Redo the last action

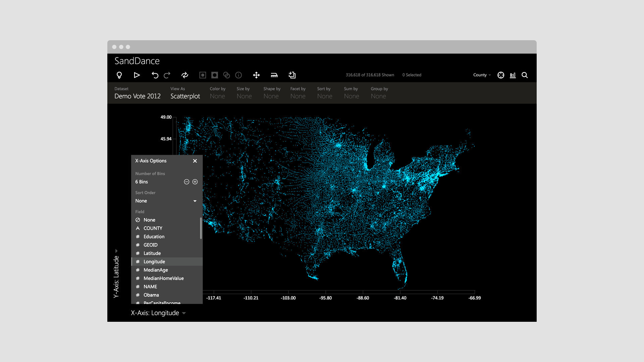(x=167, y=75)
